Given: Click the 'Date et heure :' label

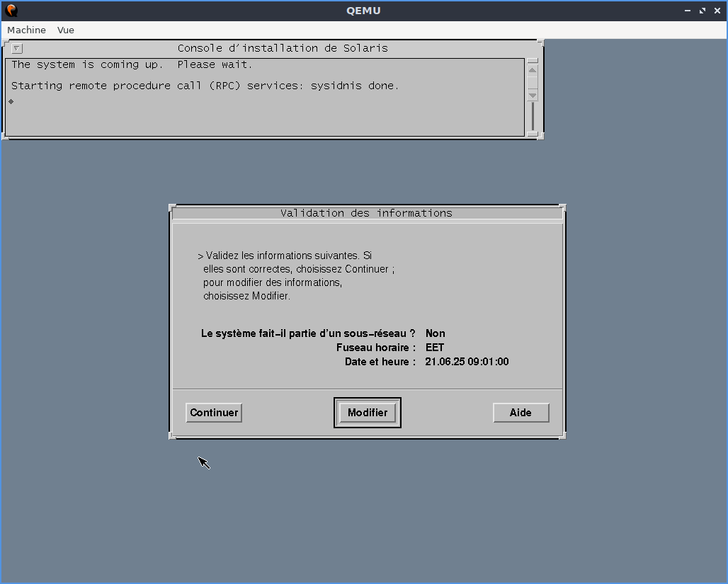Looking at the screenshot, I should tap(380, 362).
